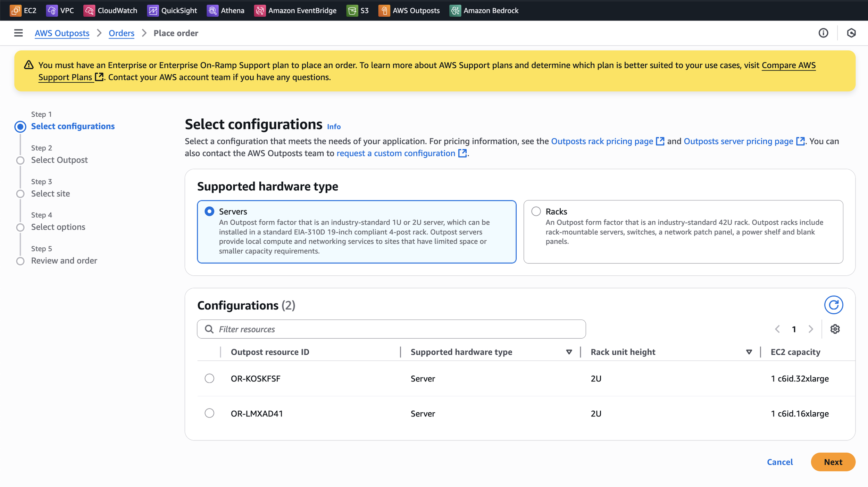
Task: Click the Next button
Action: tap(833, 462)
